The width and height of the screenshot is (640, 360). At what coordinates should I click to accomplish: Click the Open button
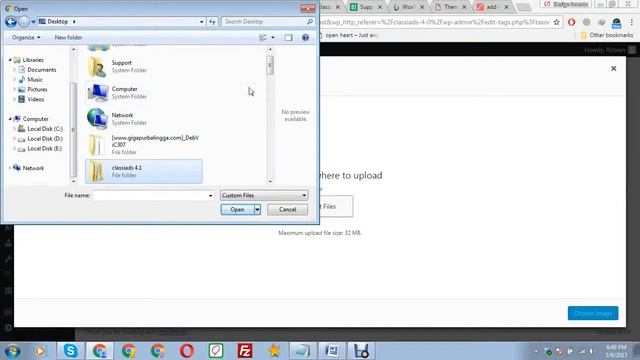[237, 209]
